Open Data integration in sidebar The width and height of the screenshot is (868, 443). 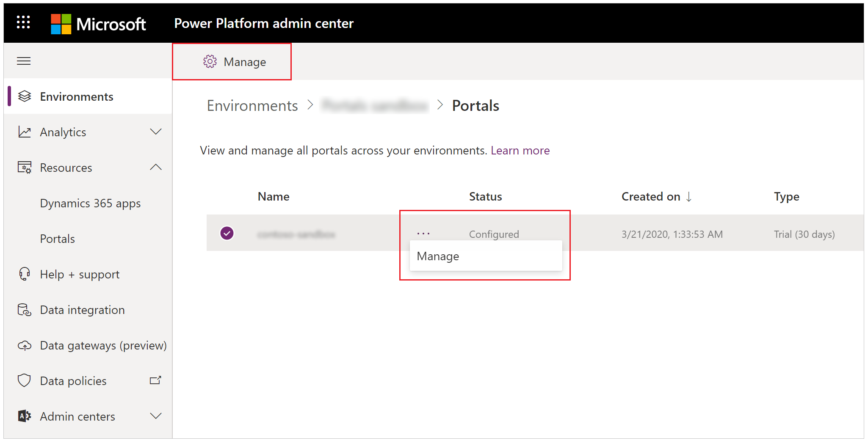pyautogui.click(x=88, y=310)
